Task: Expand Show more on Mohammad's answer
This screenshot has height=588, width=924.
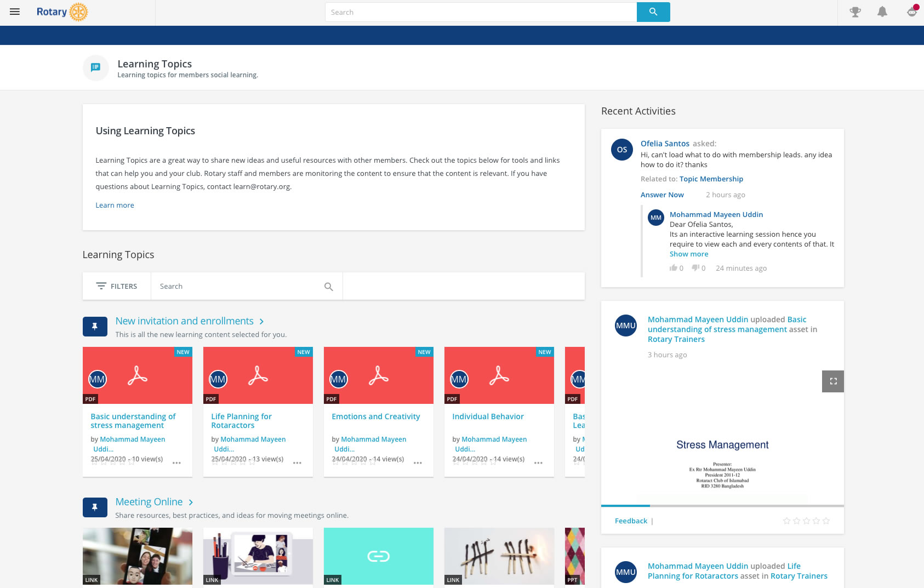Action: click(x=689, y=254)
